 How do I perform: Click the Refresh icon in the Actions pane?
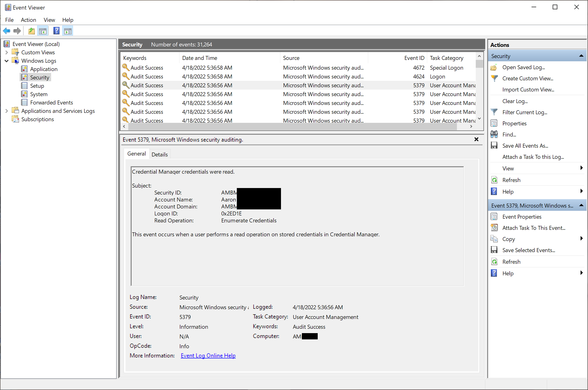click(494, 180)
